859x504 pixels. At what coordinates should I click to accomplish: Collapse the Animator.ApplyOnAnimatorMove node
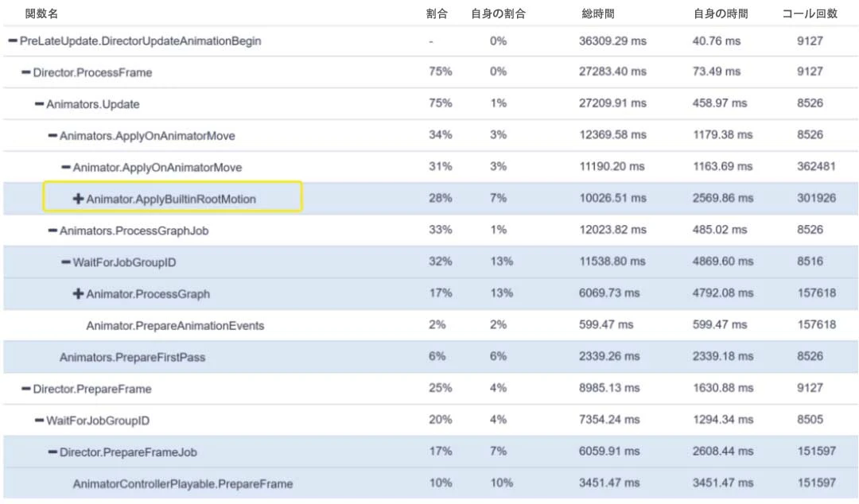pos(66,167)
